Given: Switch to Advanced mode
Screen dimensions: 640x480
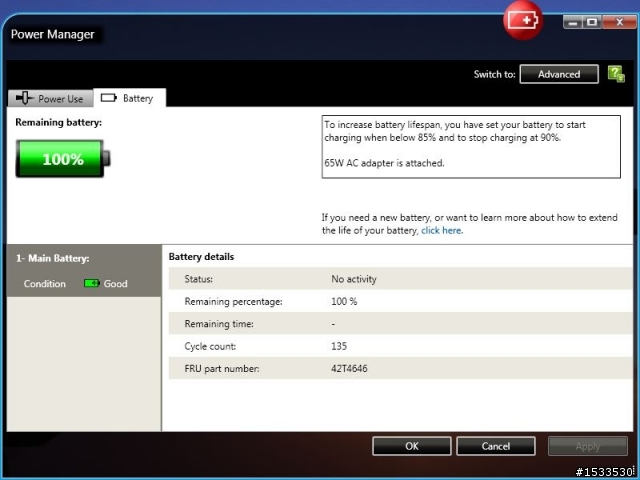Looking at the screenshot, I should [x=559, y=74].
